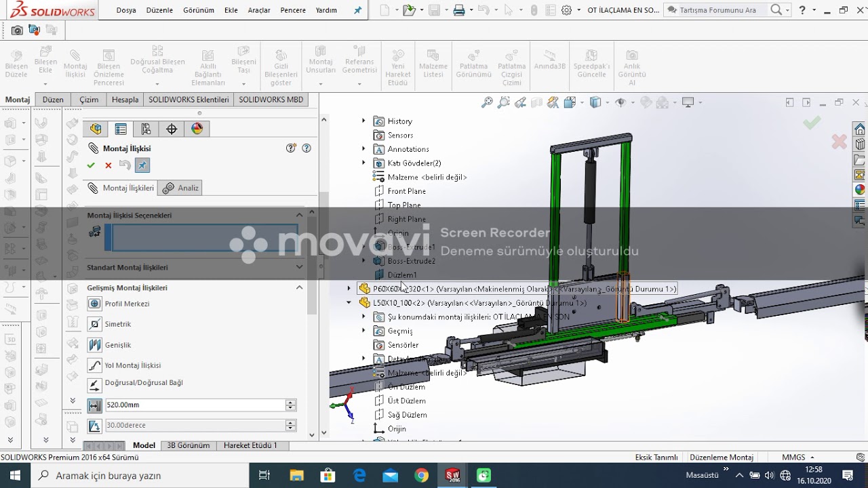Adjust the 520.00mm spinner arrows

291,405
